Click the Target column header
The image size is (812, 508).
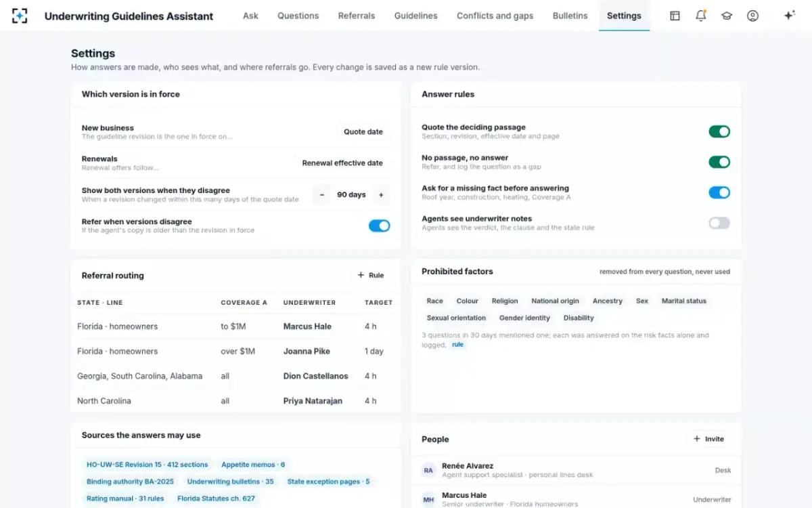point(378,303)
